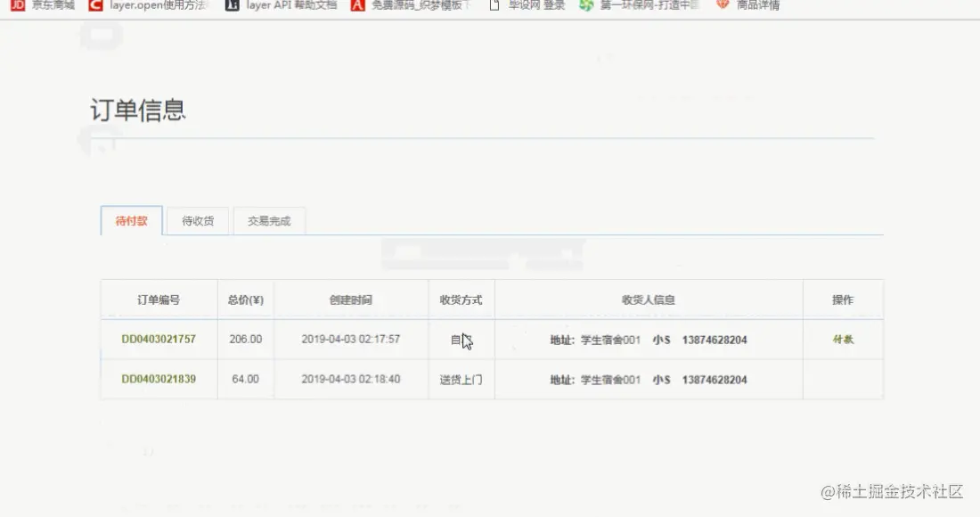Click recipient info in the DD0403021757 row

(x=649, y=341)
